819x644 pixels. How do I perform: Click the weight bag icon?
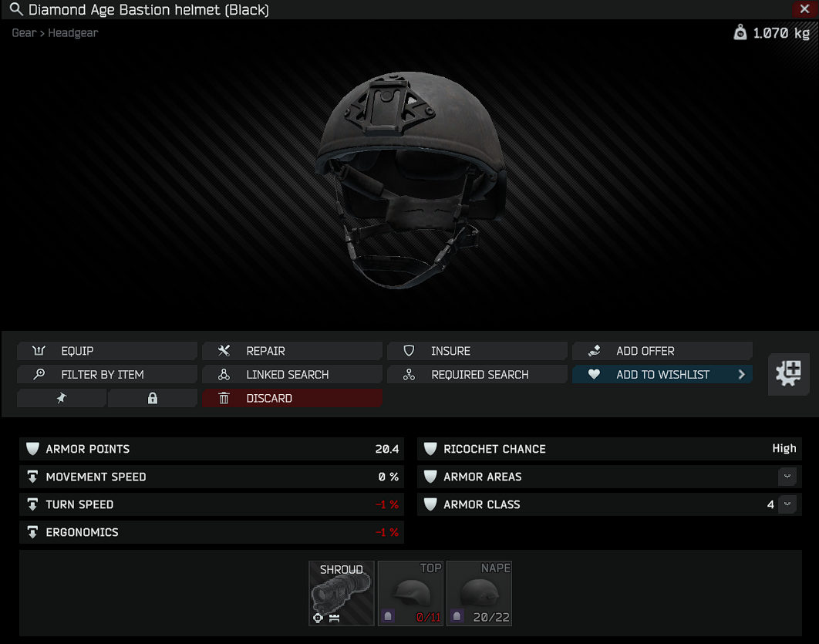pos(740,33)
